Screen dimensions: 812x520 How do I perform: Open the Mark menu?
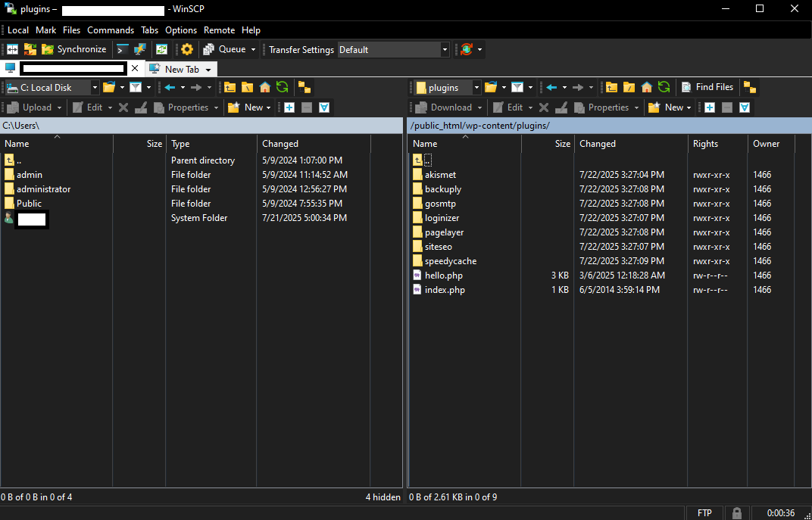(x=45, y=30)
